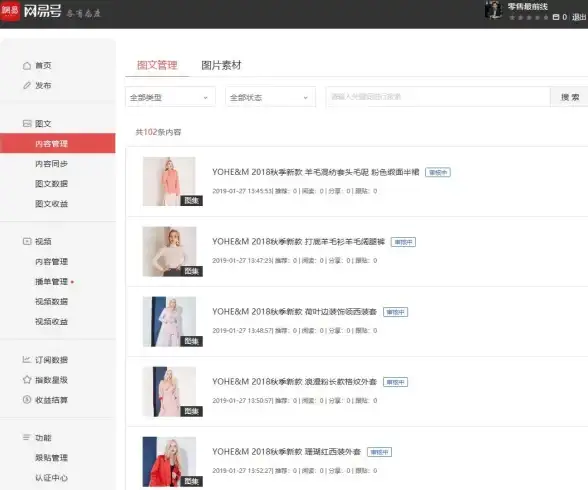Click the star rating in header
588x490 pixels.
tap(528, 17)
